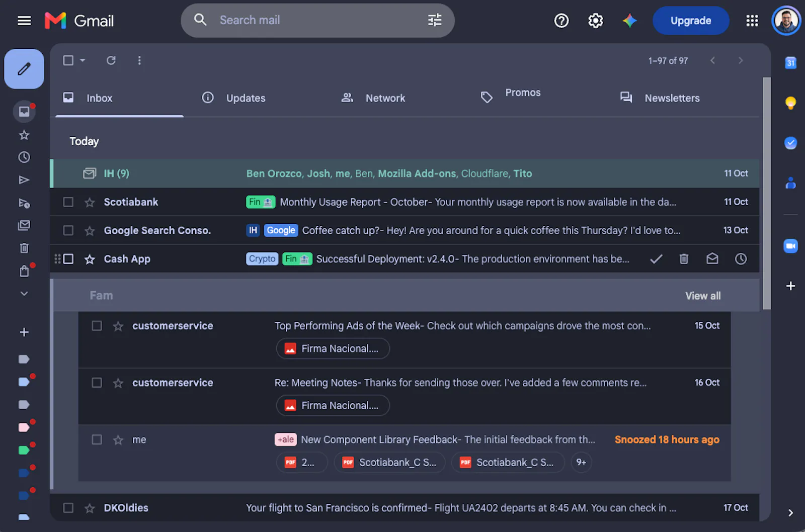Open first Scotiabank_C S... PDF attachment
Screen dimensions: 805x532
click(390, 462)
